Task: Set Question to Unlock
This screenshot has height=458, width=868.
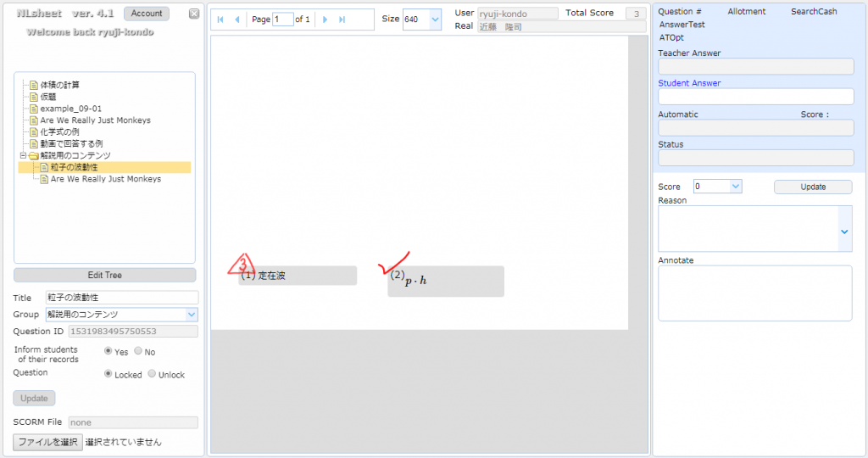Action: [x=152, y=374]
